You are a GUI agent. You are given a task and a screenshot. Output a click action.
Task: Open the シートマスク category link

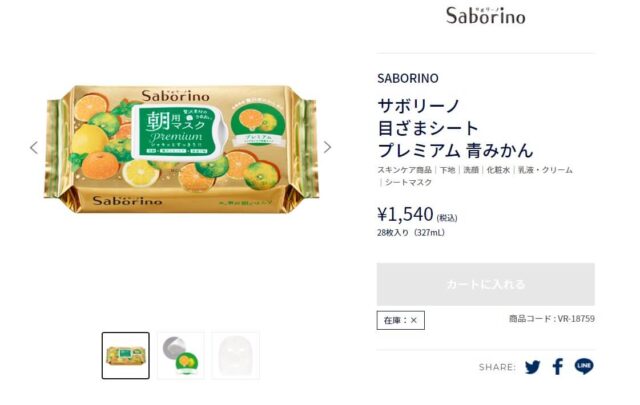(x=408, y=182)
